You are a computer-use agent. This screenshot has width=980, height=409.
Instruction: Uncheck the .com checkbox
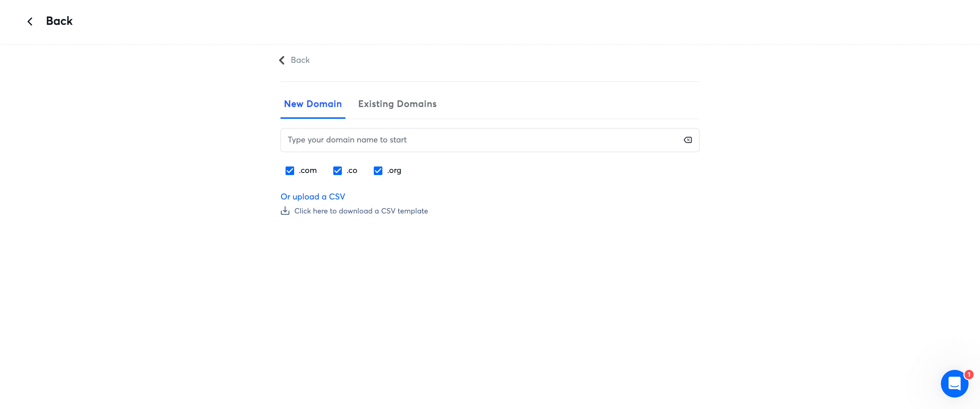click(290, 170)
